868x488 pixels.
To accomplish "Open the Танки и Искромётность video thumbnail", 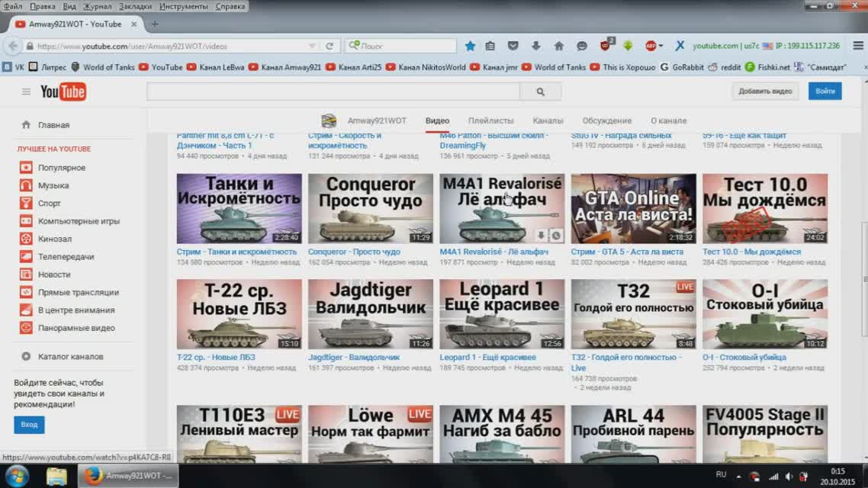I will click(x=240, y=209).
